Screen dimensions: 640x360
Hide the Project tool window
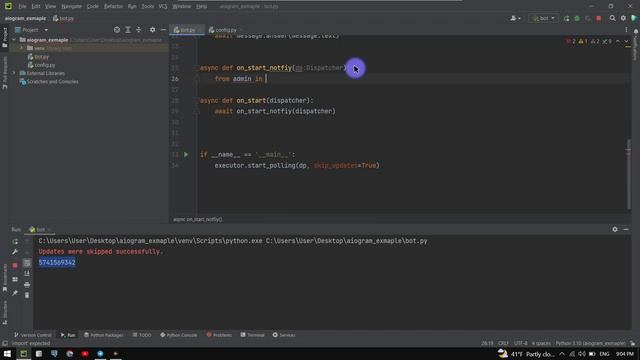pyautogui.click(x=163, y=30)
